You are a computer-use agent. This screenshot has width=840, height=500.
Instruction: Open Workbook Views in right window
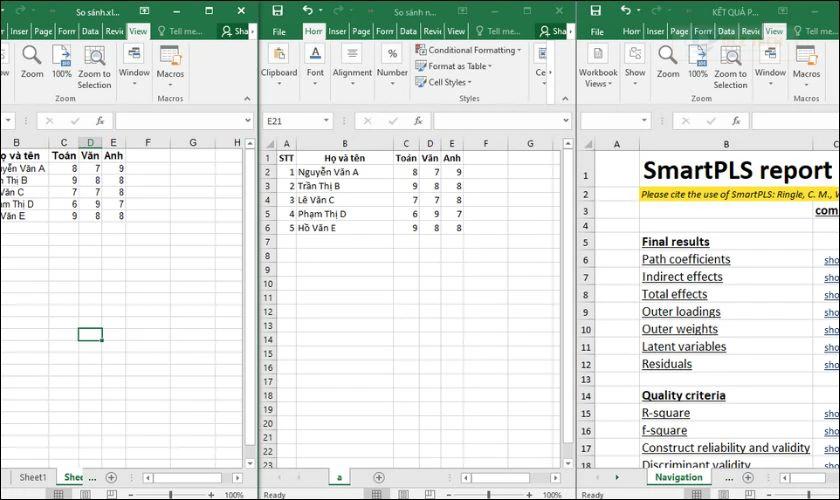point(598,67)
